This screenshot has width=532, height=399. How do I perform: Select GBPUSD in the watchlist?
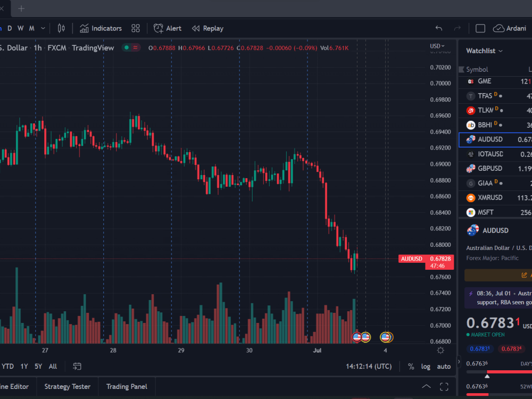(495, 169)
